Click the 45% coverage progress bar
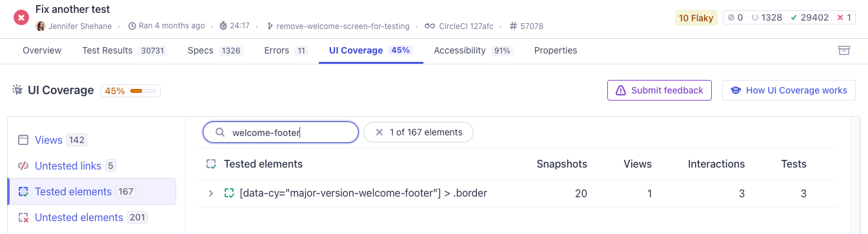Image resolution: width=868 pixels, height=234 pixels. [x=143, y=91]
